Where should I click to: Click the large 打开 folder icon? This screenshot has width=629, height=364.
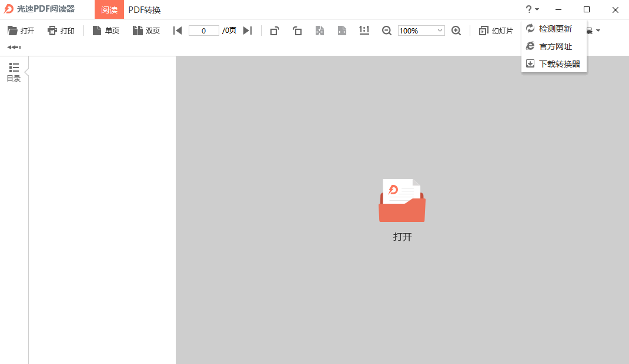click(402, 200)
